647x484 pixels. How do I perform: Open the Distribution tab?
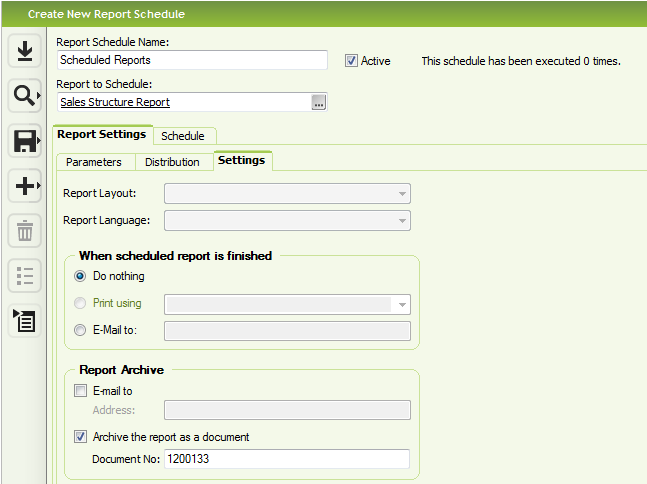click(172, 162)
